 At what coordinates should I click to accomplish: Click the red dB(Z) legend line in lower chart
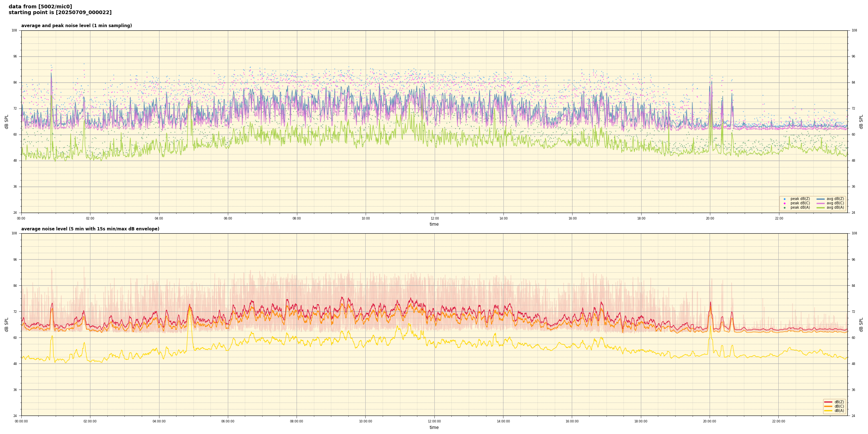(x=828, y=402)
